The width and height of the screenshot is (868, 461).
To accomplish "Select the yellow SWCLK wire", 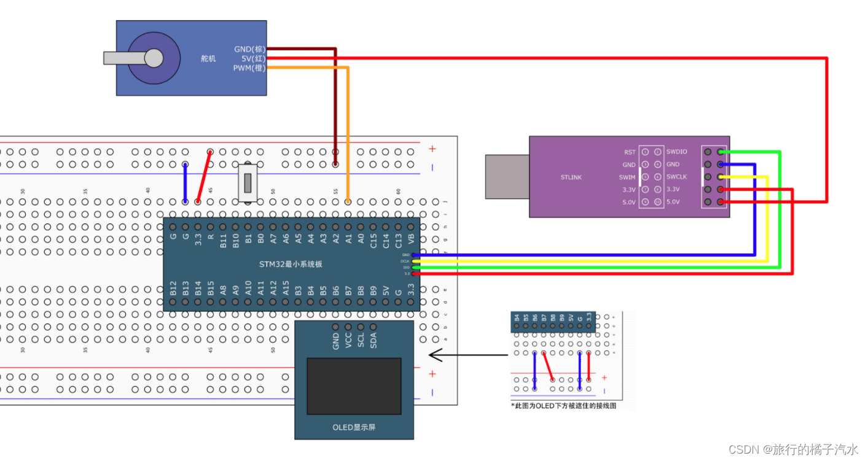I will 767,218.
